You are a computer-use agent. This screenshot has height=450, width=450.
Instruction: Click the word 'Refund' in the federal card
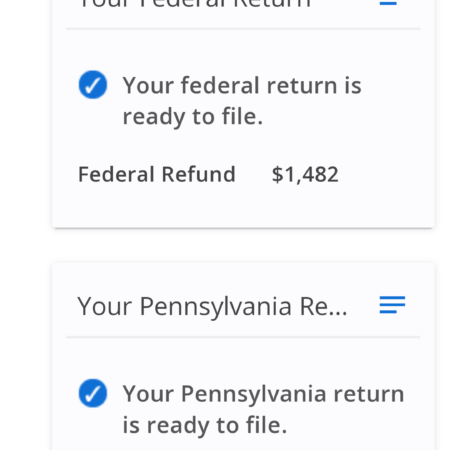tap(199, 174)
